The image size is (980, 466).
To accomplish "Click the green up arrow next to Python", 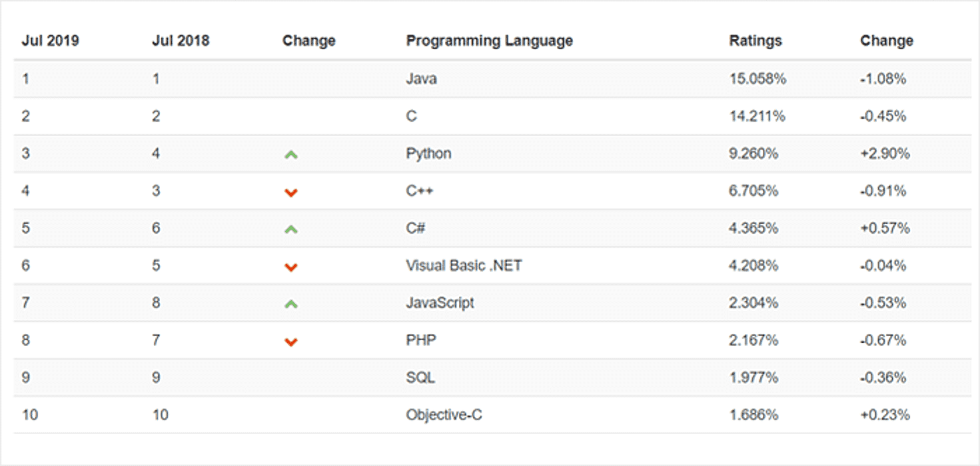I will point(290,153).
